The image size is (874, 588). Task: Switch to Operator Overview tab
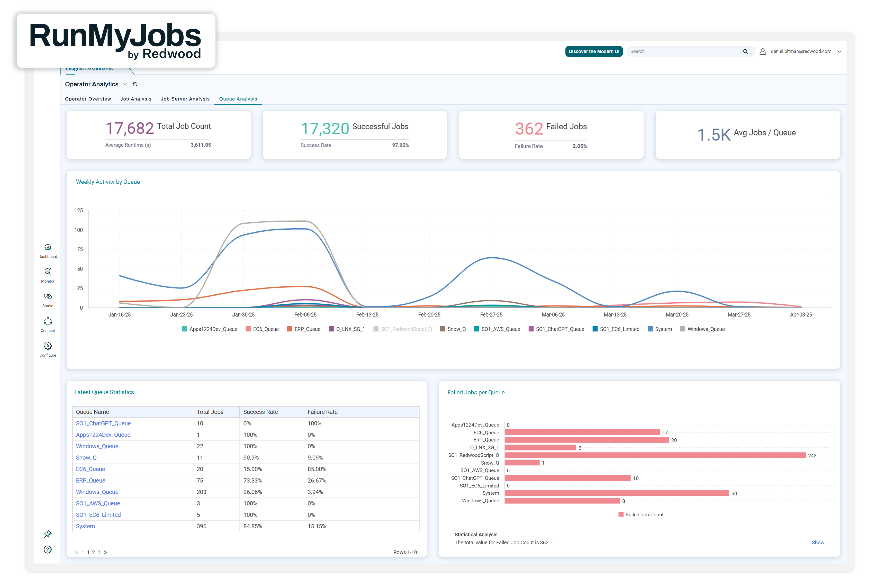(x=88, y=99)
